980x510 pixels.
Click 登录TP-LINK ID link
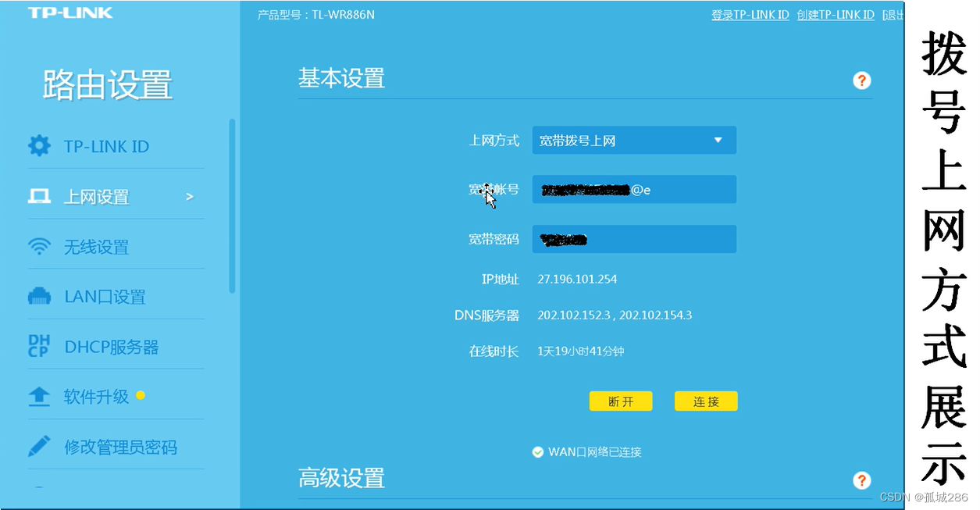click(750, 15)
